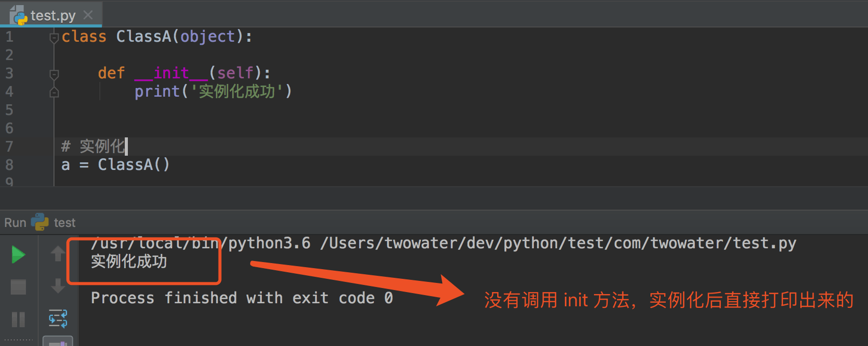Click the down arrow in Run panel
868x346 pixels.
[x=58, y=286]
